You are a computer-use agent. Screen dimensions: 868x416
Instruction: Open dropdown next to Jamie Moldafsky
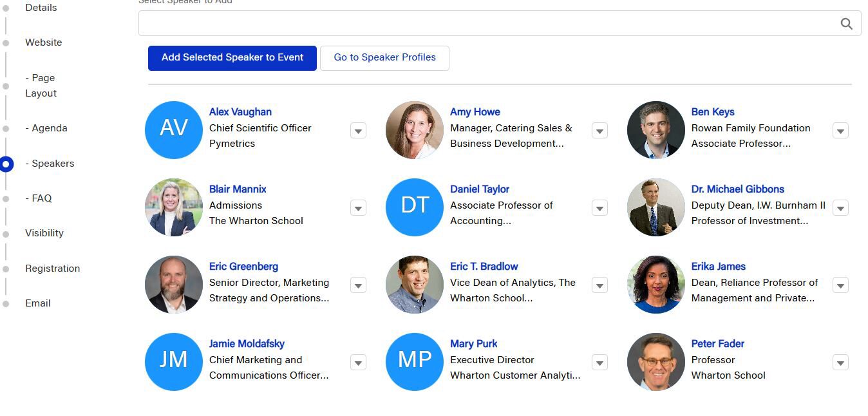pos(359,363)
